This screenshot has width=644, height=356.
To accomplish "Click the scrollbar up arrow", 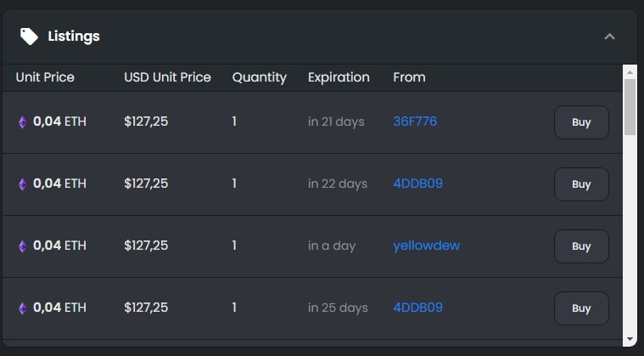I will point(630,72).
